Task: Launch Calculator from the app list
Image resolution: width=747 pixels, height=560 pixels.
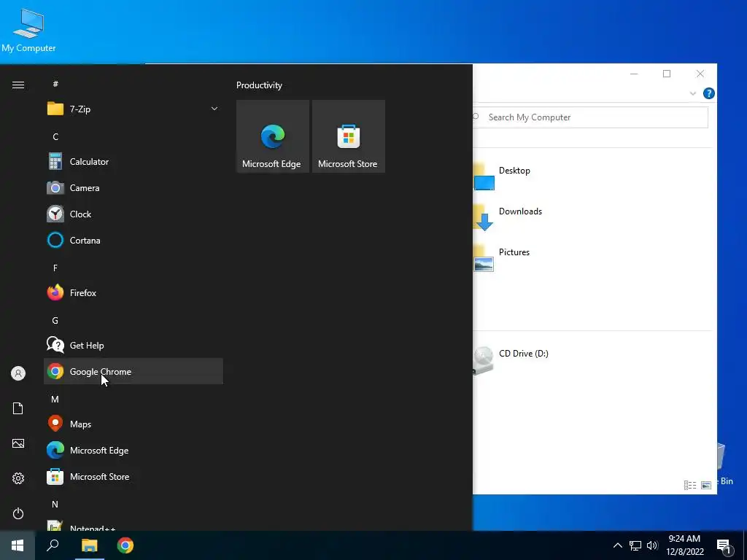Action: pyautogui.click(x=133, y=161)
